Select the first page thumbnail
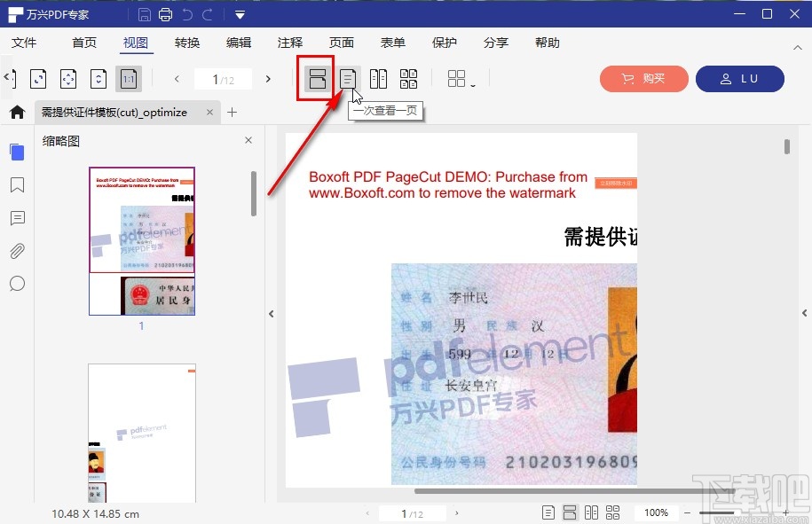This screenshot has height=524, width=812. tap(141, 219)
